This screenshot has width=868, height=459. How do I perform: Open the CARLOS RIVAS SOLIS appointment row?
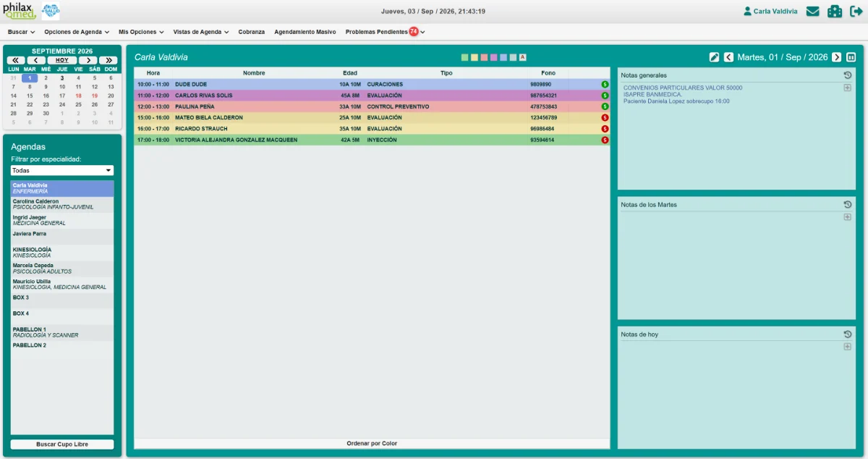372,96
